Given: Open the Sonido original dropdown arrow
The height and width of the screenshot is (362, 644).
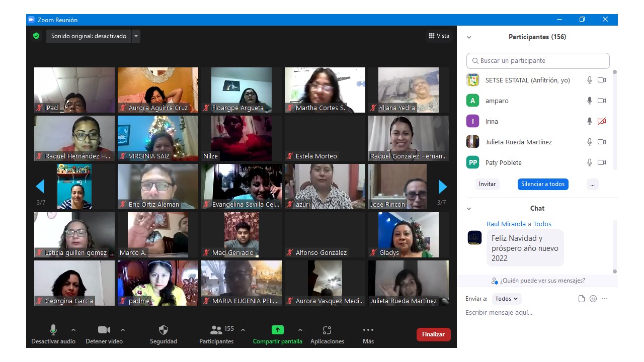Looking at the screenshot, I should click(x=136, y=36).
